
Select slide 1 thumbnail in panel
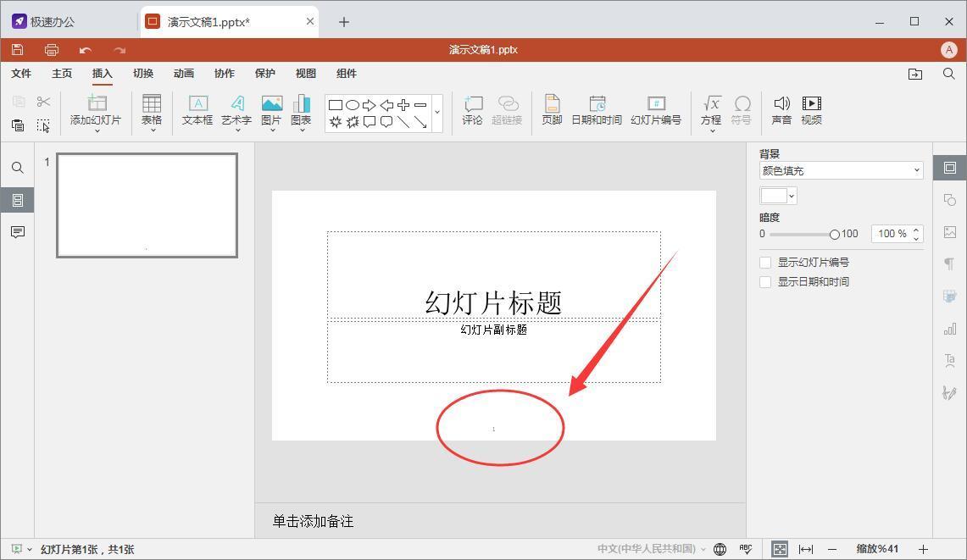(147, 205)
